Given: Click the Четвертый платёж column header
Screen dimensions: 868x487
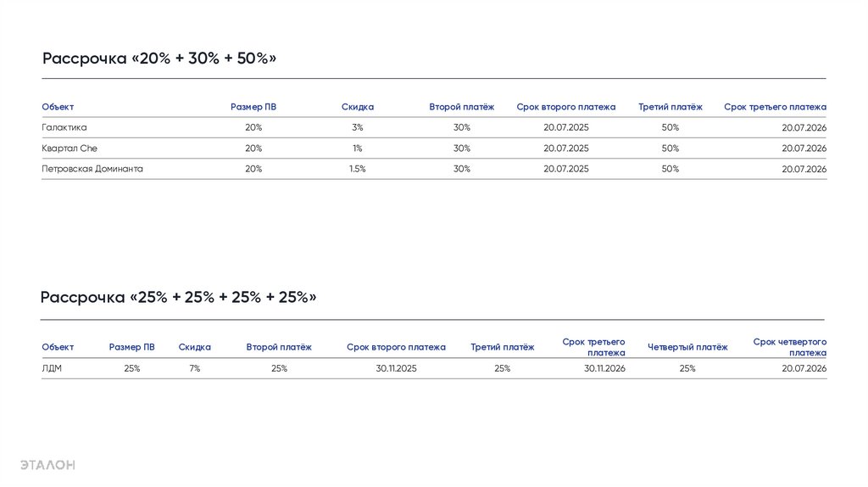Looking at the screenshot, I should point(687,347).
